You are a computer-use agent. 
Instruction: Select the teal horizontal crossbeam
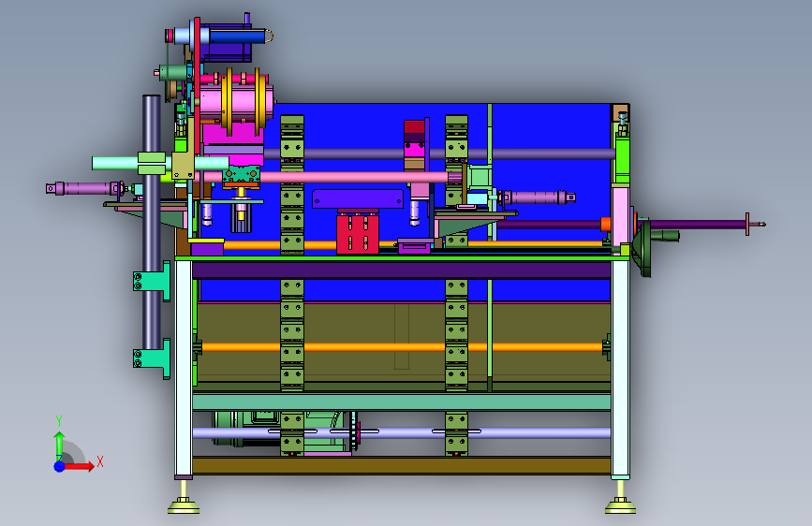point(402,402)
